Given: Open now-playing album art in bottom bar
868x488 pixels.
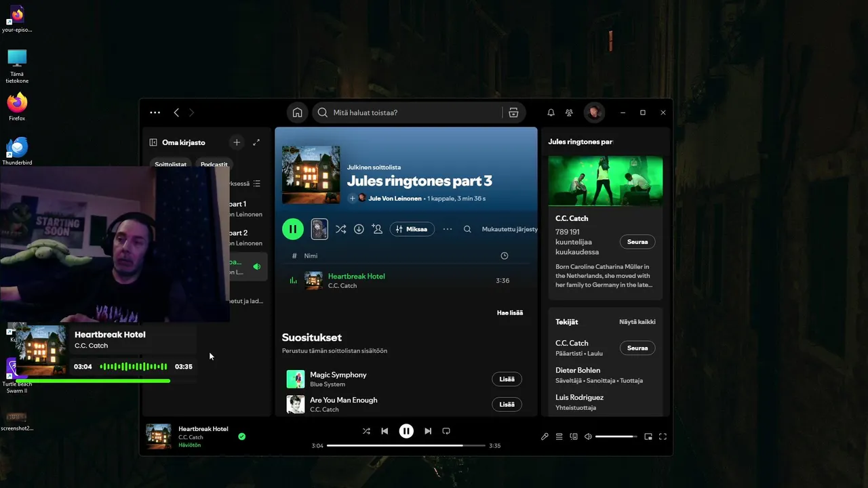Looking at the screenshot, I should click(x=159, y=436).
